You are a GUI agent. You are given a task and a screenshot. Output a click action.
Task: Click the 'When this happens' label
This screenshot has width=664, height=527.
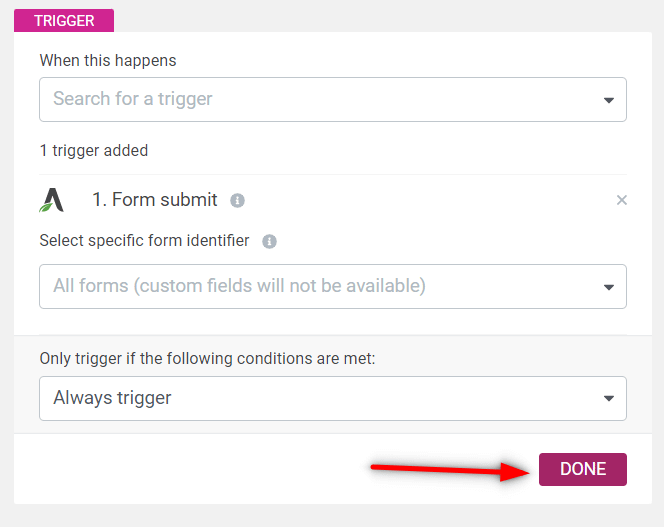click(108, 60)
